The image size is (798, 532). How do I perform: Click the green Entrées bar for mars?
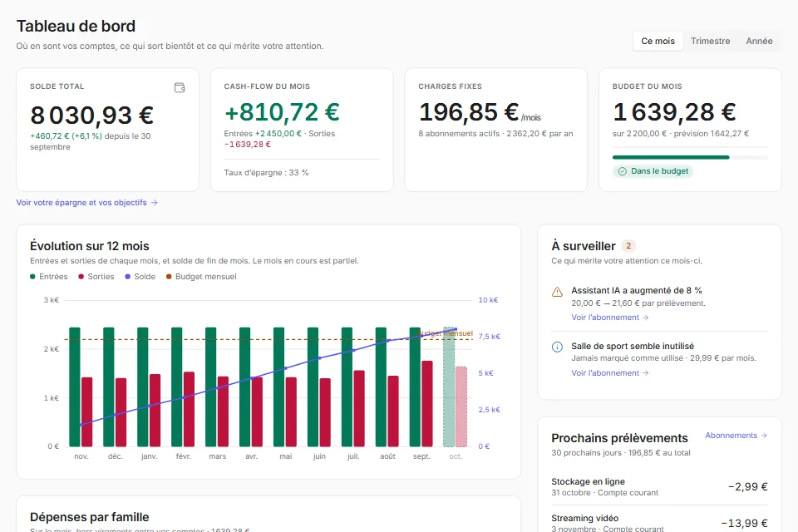coord(210,387)
